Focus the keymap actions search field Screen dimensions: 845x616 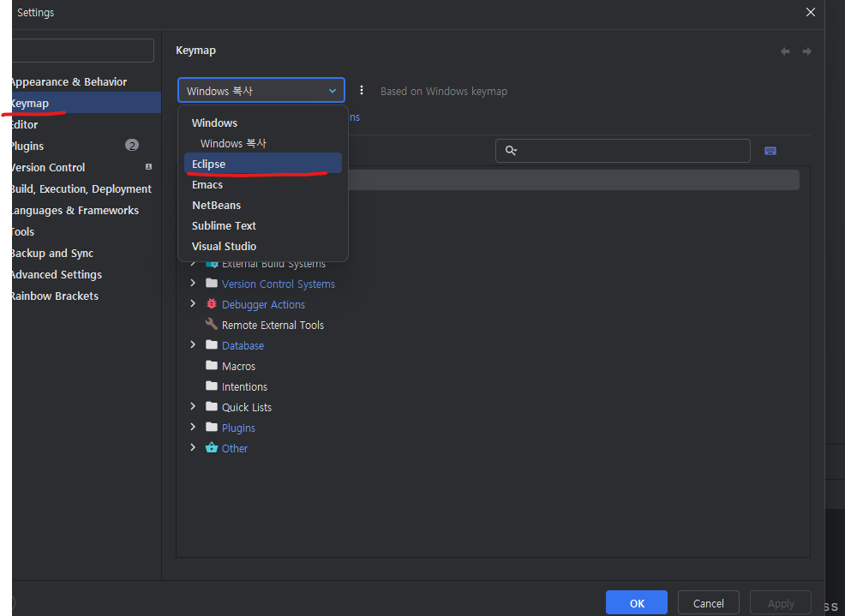coord(622,151)
